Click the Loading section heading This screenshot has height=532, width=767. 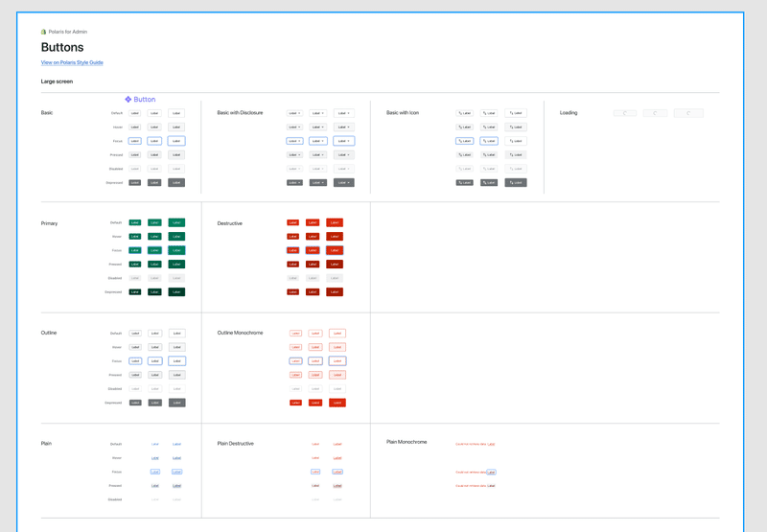[x=569, y=113]
